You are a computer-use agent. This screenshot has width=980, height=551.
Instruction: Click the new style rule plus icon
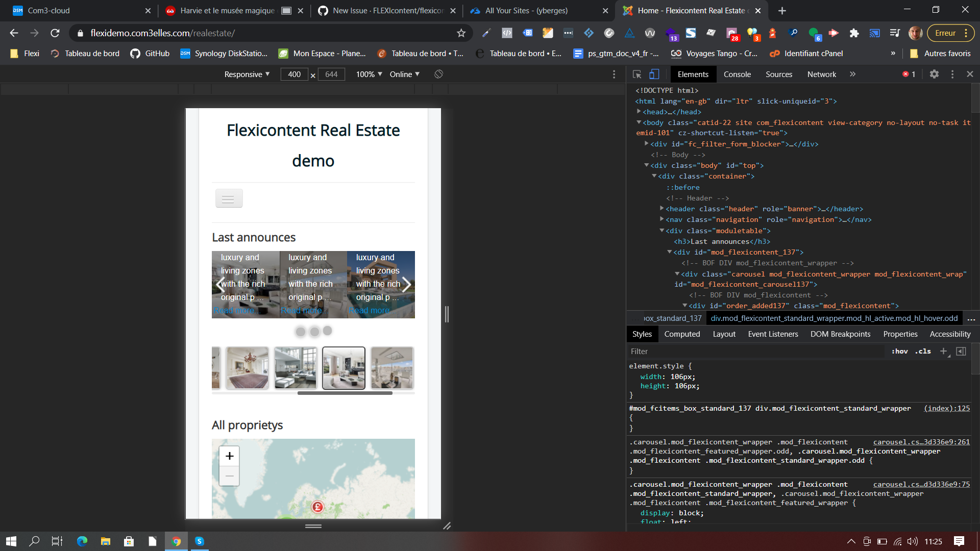pos(944,351)
